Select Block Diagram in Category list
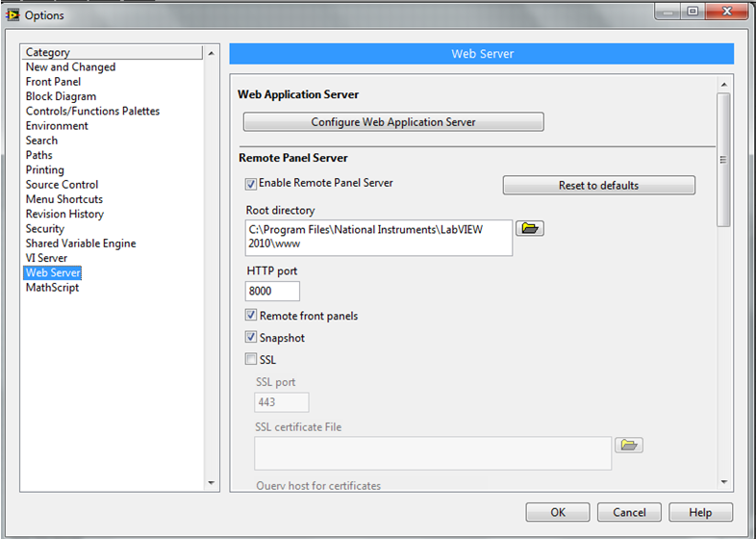The image size is (756, 539). tap(61, 96)
